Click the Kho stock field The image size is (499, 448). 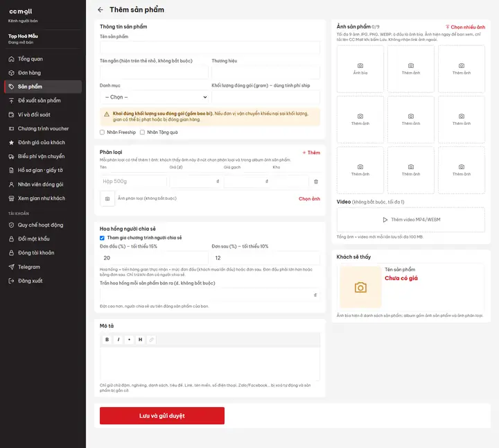tap(290, 182)
